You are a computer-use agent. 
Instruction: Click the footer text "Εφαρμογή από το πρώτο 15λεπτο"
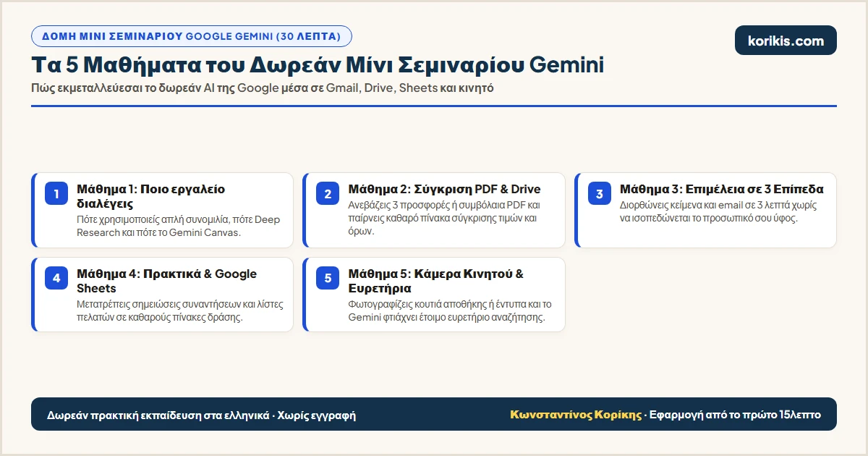pyautogui.click(x=735, y=415)
